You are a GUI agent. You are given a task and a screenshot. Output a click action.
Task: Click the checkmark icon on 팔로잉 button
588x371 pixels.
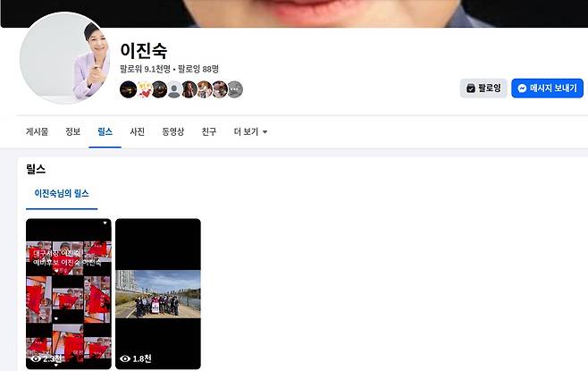(471, 89)
